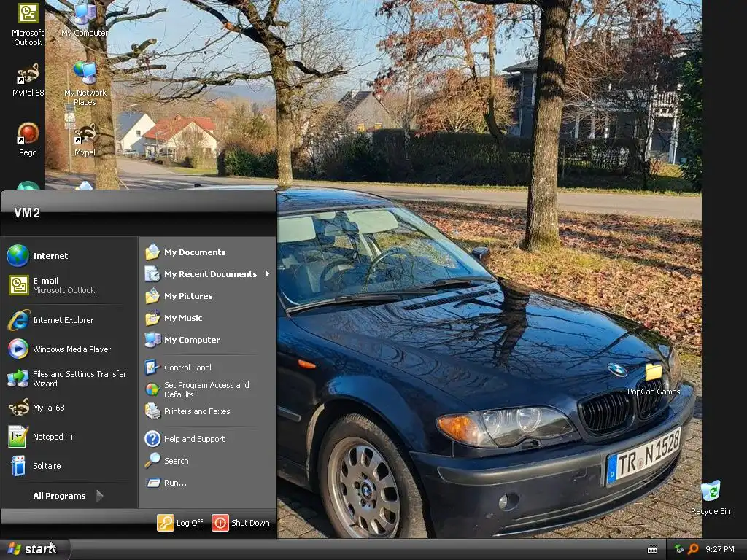The image size is (747, 560).
Task: Open PopCap Games folder on desktop
Action: tap(653, 379)
